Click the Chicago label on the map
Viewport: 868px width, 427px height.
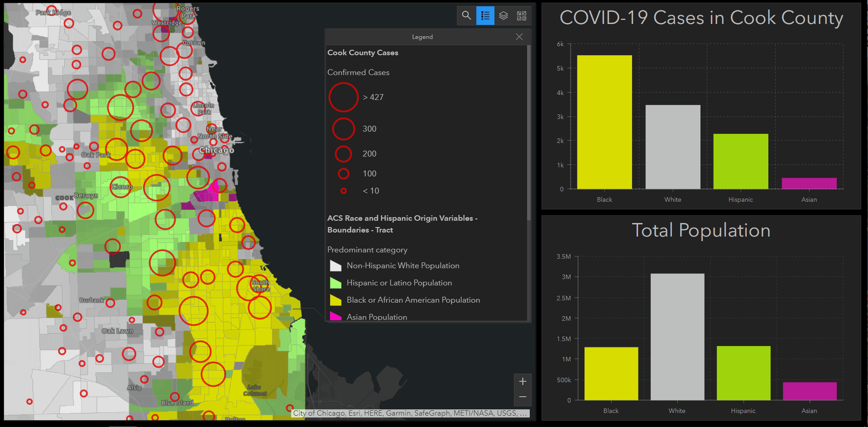[x=216, y=150]
